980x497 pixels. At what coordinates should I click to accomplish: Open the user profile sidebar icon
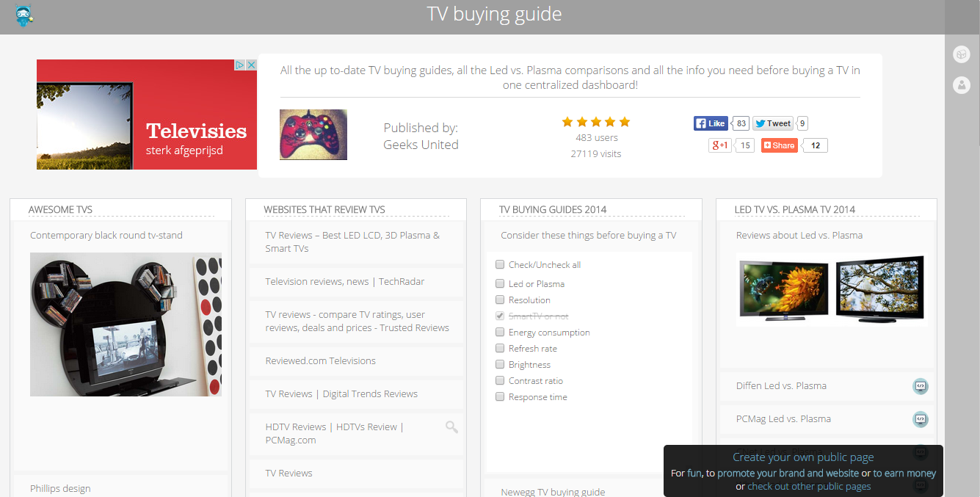961,85
